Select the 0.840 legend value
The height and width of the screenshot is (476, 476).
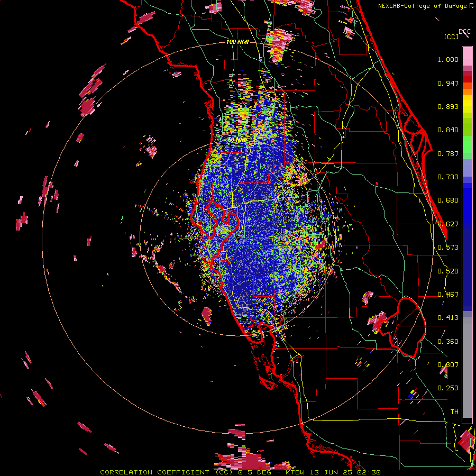point(448,130)
